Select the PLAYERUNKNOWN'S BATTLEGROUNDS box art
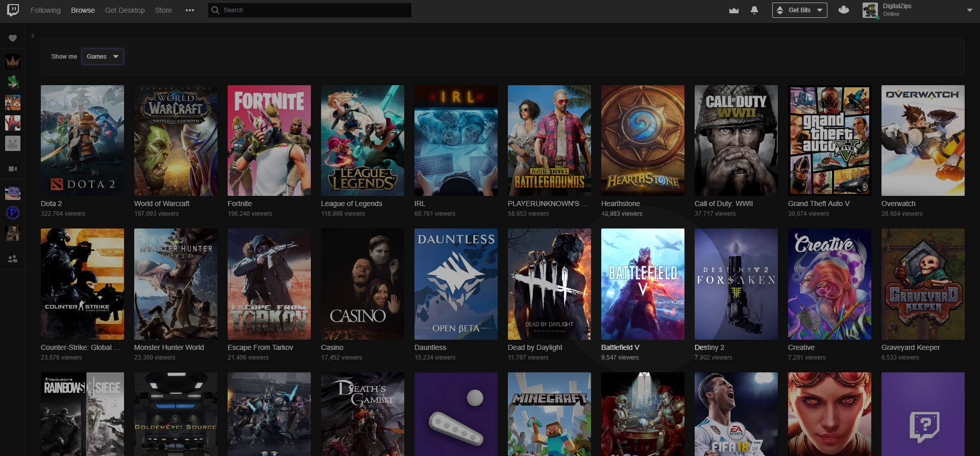The width and height of the screenshot is (980, 456). pos(549,140)
